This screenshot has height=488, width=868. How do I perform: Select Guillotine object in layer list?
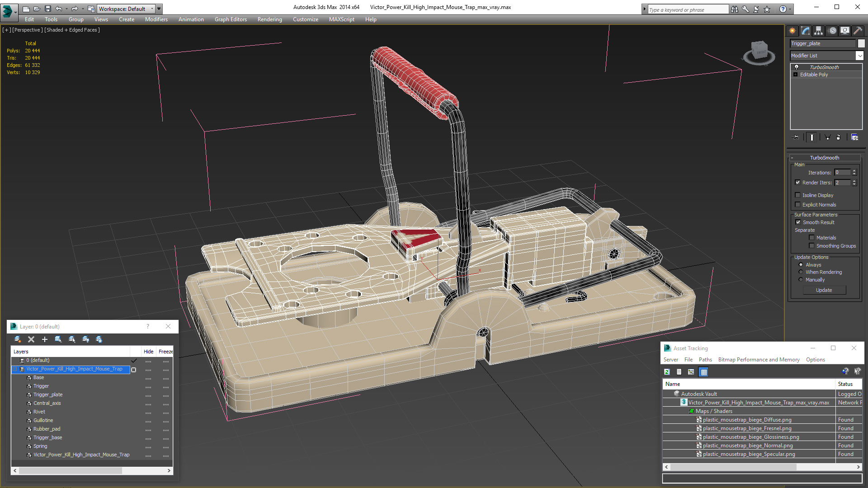click(x=43, y=420)
